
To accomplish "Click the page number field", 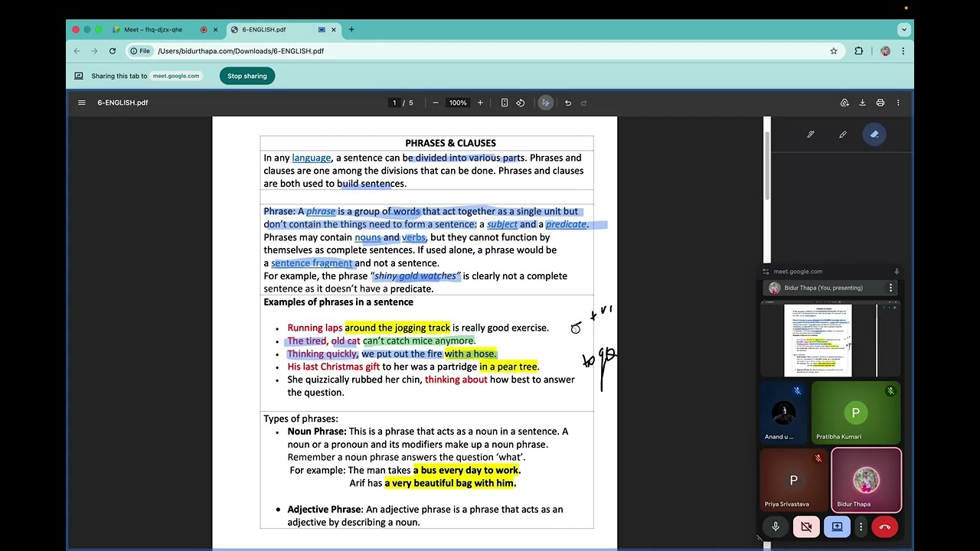I will click(x=394, y=103).
